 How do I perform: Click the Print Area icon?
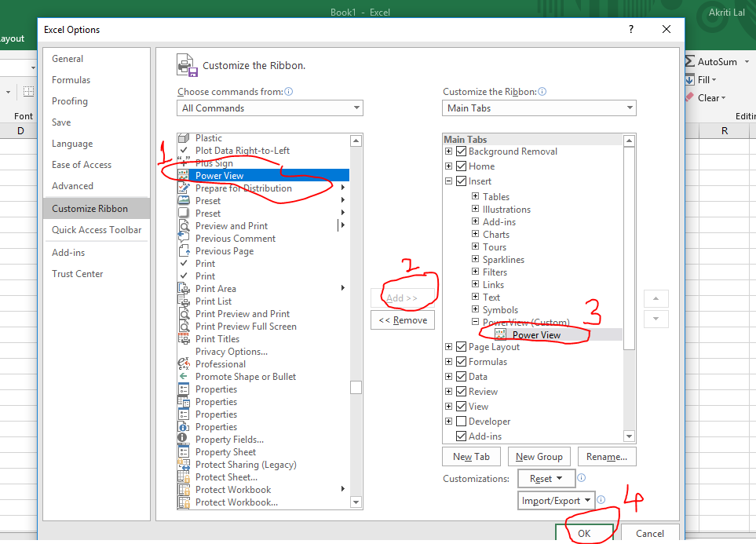(x=183, y=288)
